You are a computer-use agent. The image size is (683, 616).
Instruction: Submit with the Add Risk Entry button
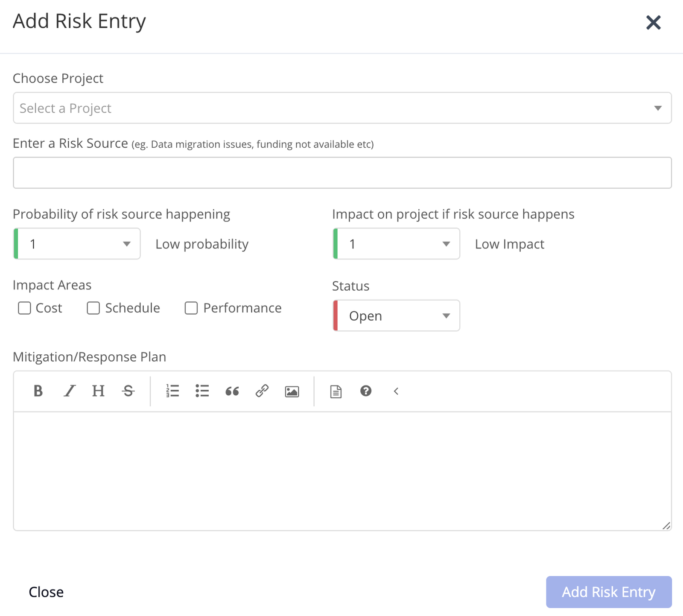(x=608, y=592)
